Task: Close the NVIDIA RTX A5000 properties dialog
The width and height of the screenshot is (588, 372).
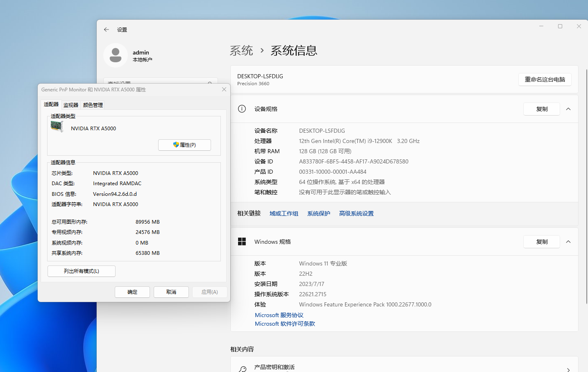Action: (x=224, y=89)
